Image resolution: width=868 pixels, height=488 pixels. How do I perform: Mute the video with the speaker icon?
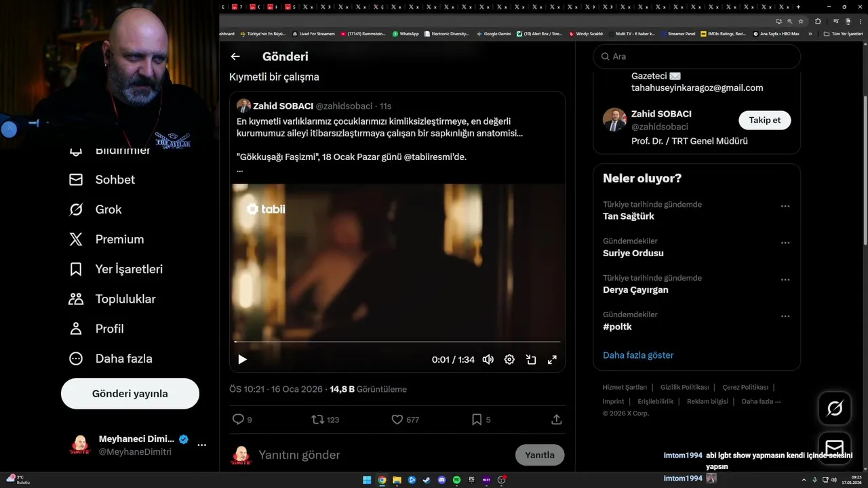pos(488,360)
